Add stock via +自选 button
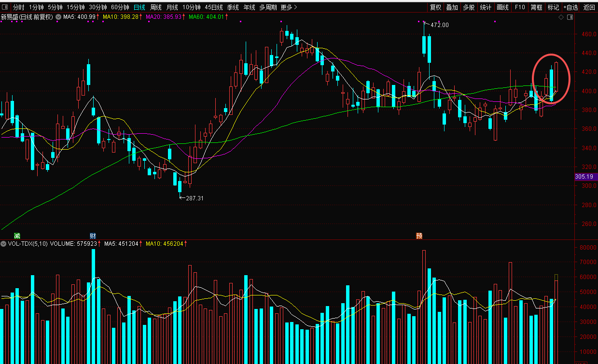 pyautogui.click(x=570, y=7)
